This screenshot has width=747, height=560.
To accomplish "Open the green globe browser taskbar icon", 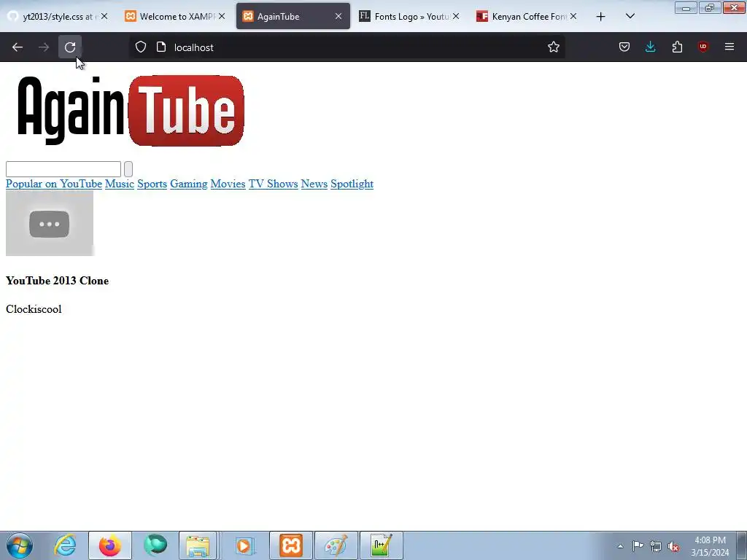I will pyautogui.click(x=155, y=545).
